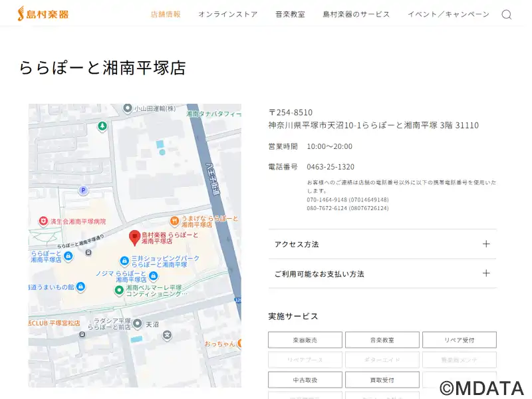Open イベント／キャンペーン menu
The image size is (532, 399).
448,14
